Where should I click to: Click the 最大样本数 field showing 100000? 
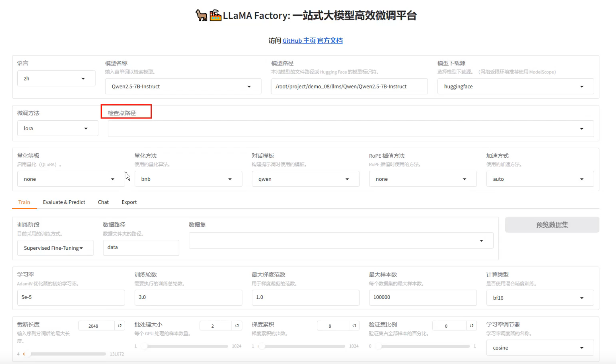pos(423,297)
